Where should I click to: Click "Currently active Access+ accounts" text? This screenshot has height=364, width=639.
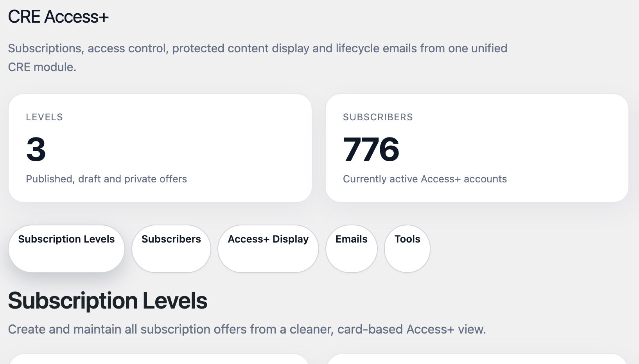(425, 179)
